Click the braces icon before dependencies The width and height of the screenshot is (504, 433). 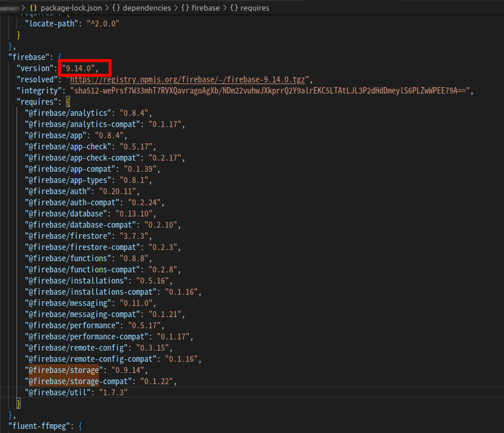[x=116, y=8]
